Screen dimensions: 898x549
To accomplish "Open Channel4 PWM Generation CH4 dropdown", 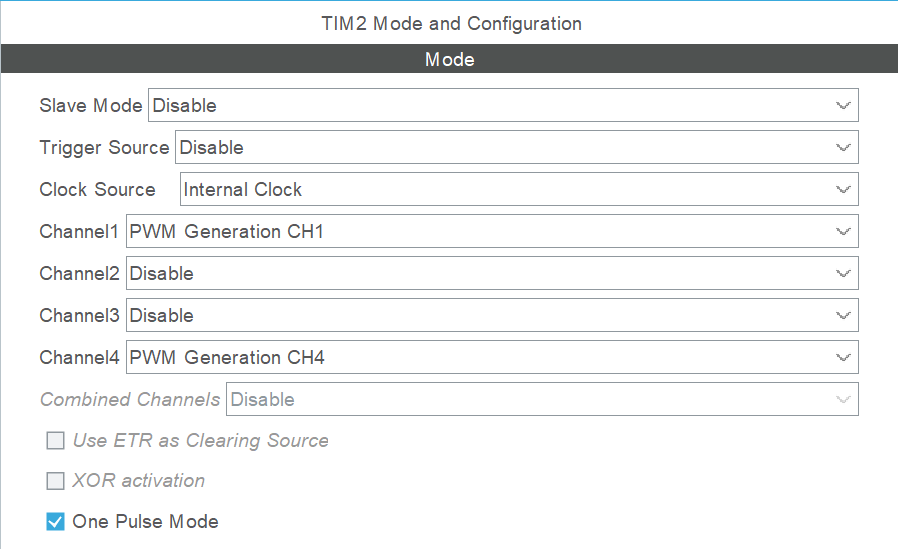I will pos(492,357).
